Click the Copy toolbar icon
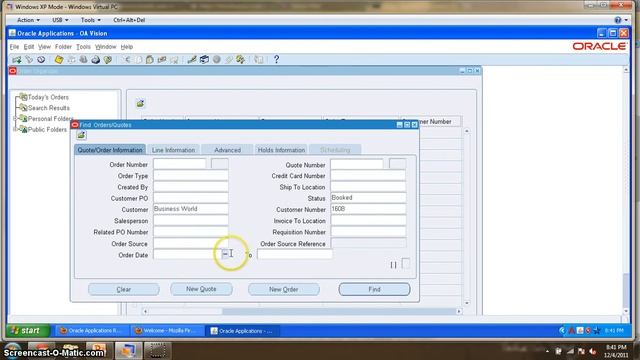The width and height of the screenshot is (640, 360). (x=138, y=60)
